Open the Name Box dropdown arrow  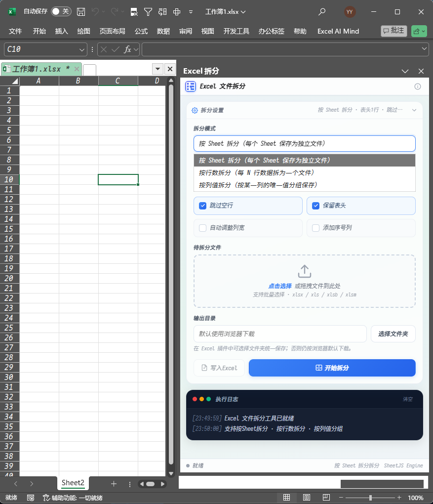click(x=82, y=50)
